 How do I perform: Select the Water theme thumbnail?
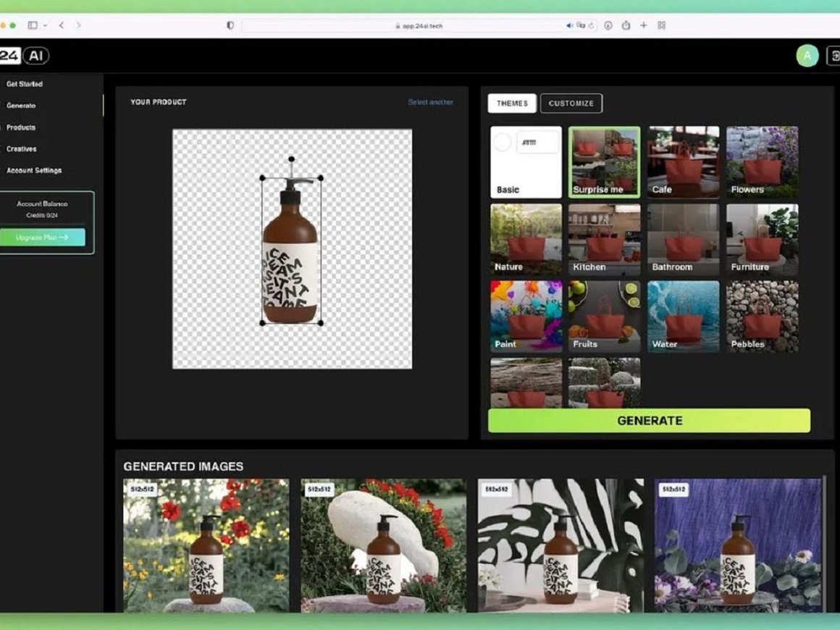[x=683, y=316]
